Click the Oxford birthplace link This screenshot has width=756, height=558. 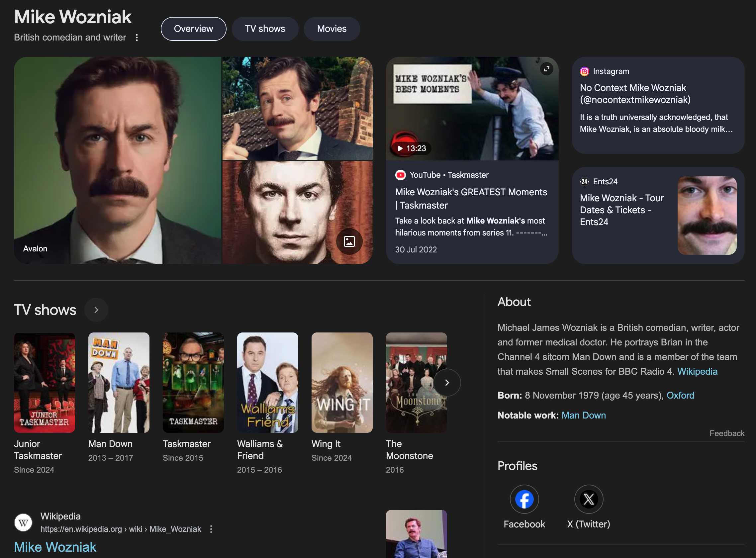(x=680, y=395)
